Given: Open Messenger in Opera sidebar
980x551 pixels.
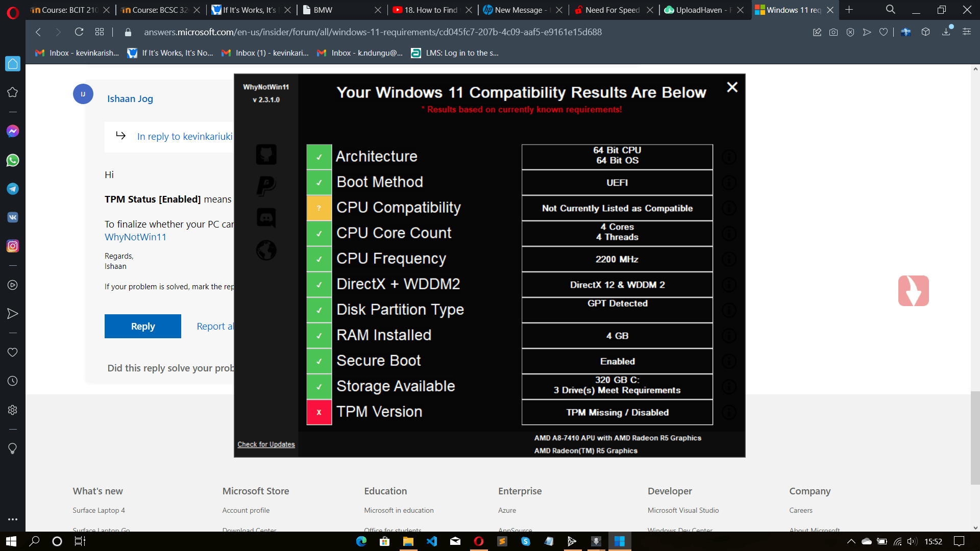Looking at the screenshot, I should (13, 131).
